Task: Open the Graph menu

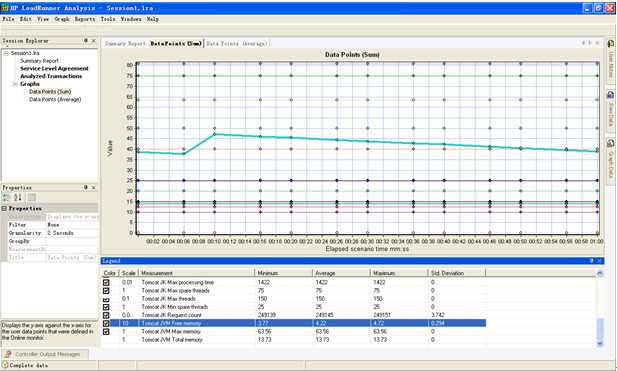Action: click(x=62, y=19)
